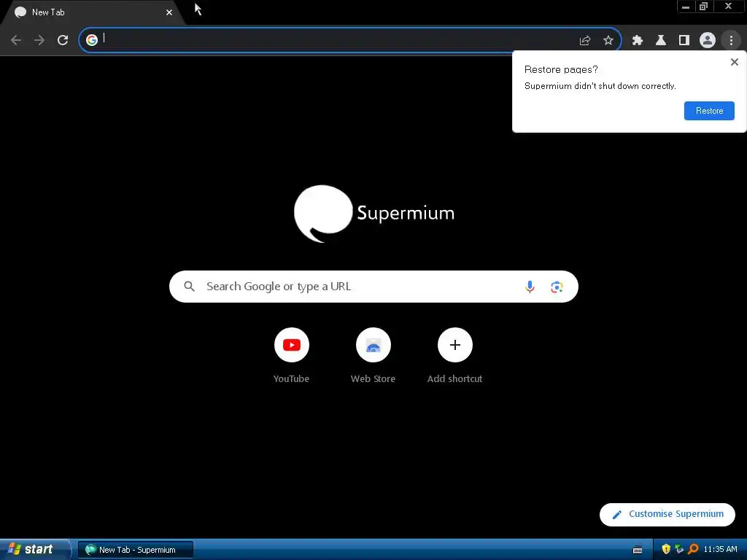Viewport: 747px width, 560px height.
Task: Close the New Tab tab
Action: coord(169,12)
